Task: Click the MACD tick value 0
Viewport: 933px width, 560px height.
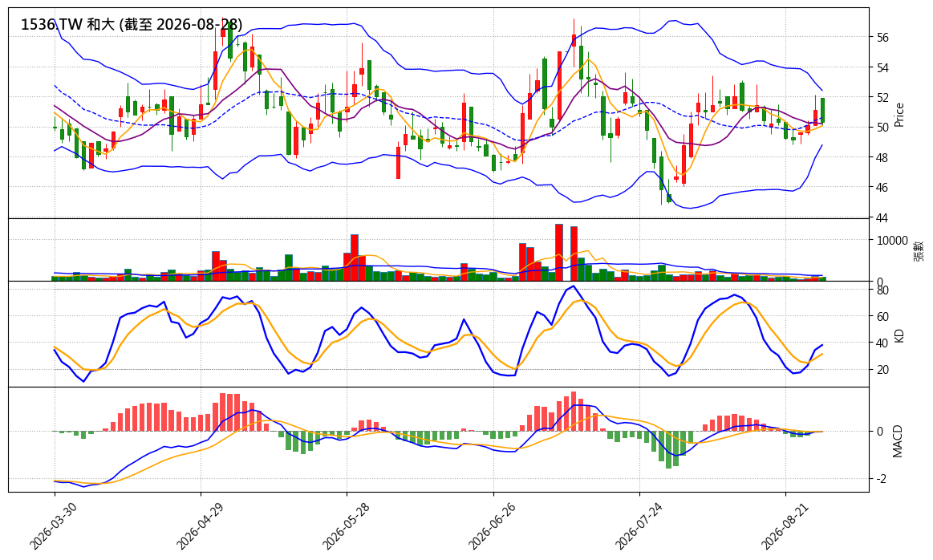Action: [879, 432]
